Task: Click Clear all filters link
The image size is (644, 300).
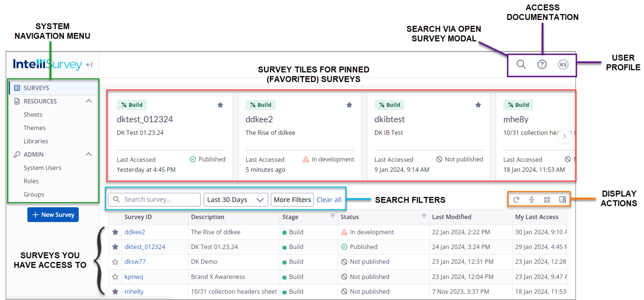Action: coord(329,200)
